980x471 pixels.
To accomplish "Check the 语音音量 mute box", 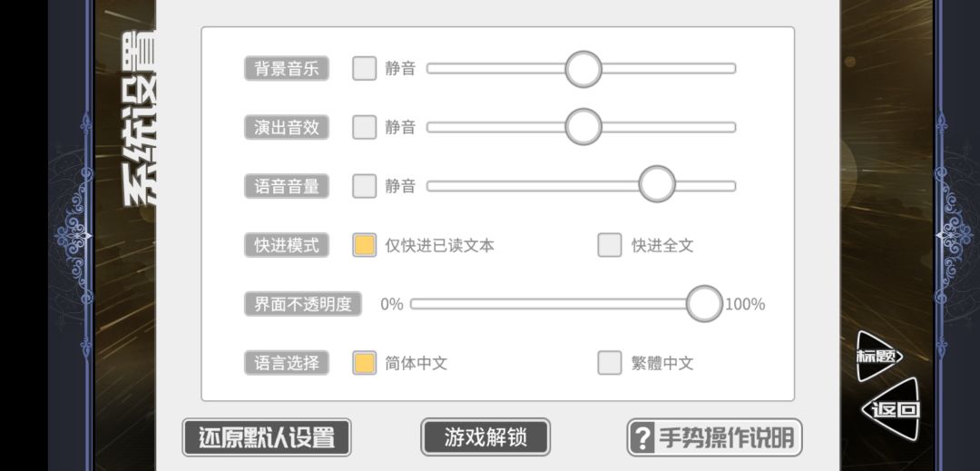I will point(365,186).
